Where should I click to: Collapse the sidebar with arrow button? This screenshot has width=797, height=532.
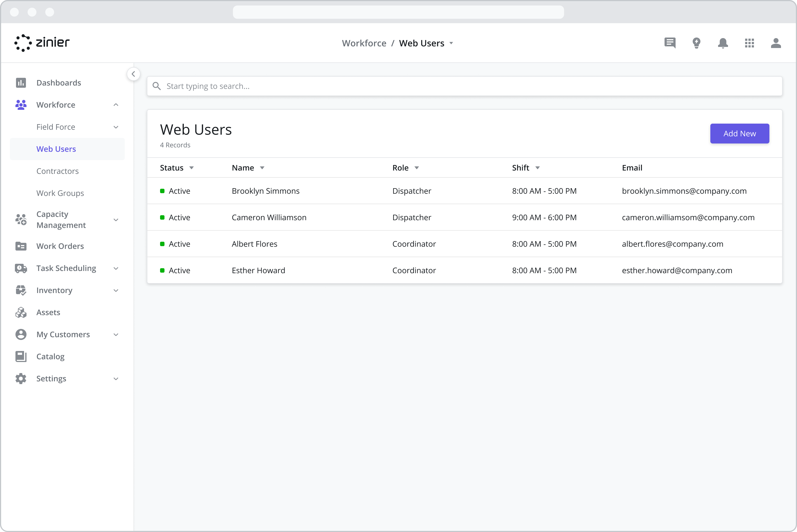point(133,74)
